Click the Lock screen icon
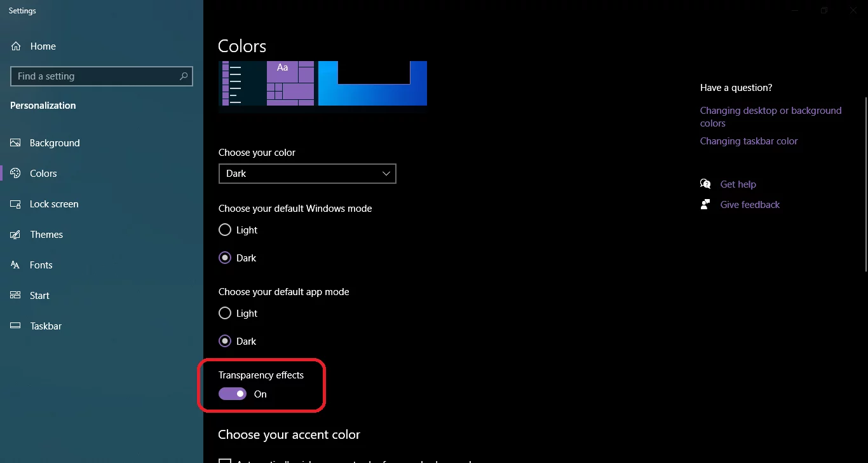The width and height of the screenshot is (868, 463). 17,204
